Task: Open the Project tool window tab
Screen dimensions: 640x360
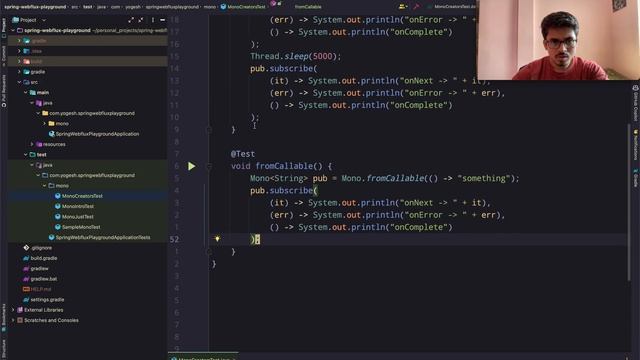Action: pyautogui.click(x=4, y=28)
